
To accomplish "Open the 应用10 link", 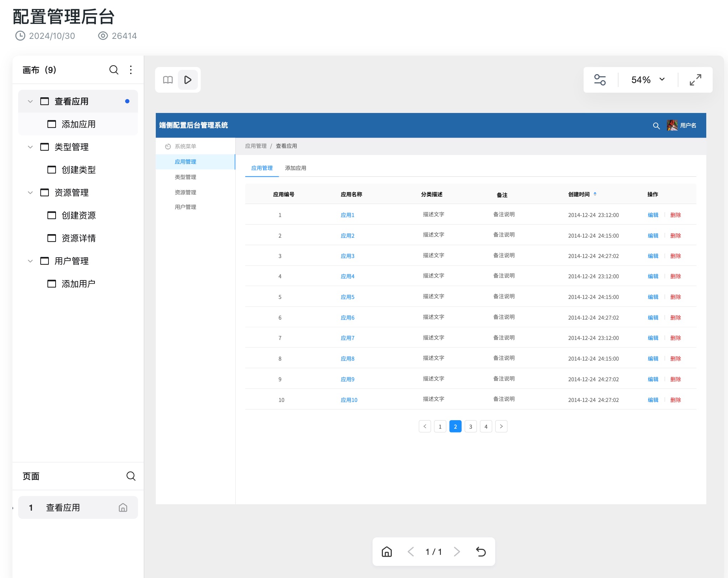I will 349,400.
